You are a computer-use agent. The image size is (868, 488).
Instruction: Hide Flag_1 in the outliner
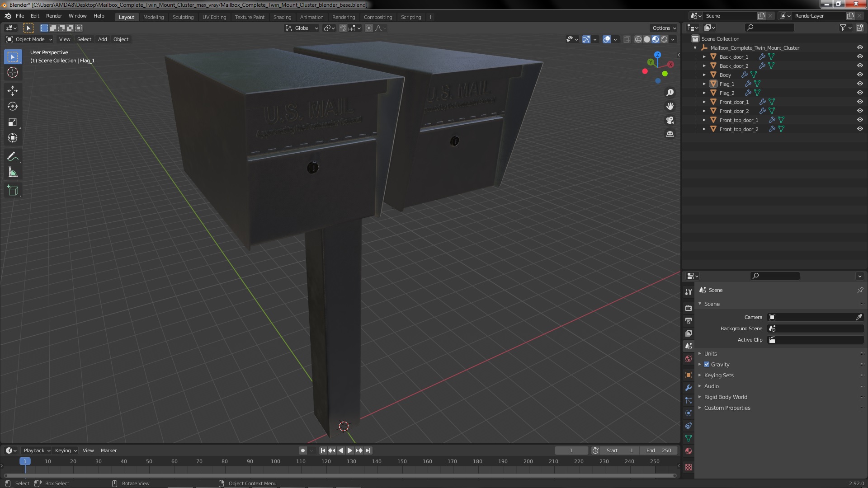click(860, 84)
